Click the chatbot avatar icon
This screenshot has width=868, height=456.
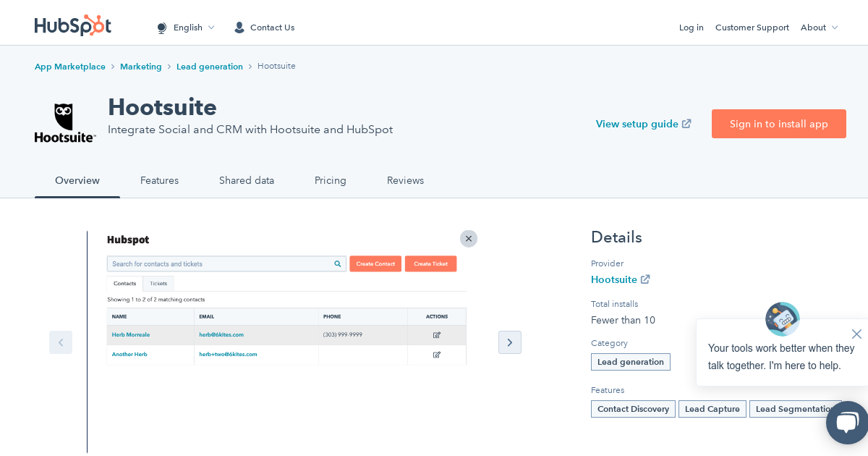coord(783,319)
